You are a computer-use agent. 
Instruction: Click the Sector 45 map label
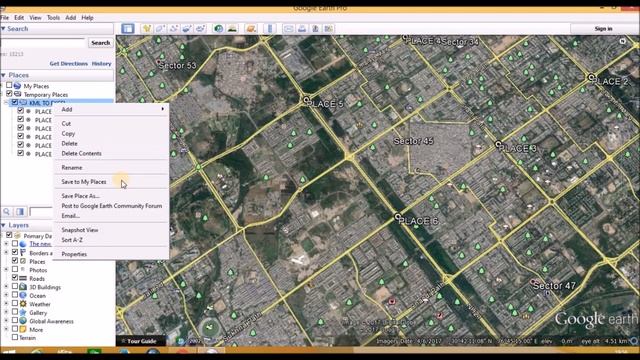click(413, 141)
